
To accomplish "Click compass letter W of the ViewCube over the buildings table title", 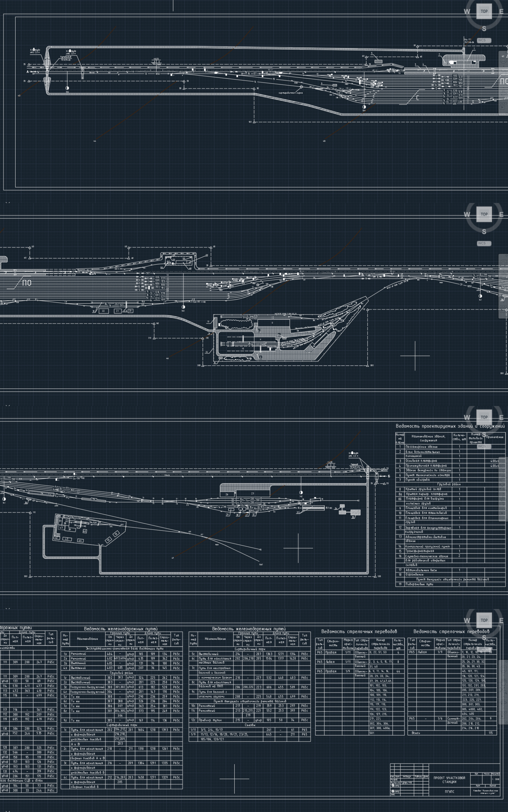I will (x=467, y=417).
